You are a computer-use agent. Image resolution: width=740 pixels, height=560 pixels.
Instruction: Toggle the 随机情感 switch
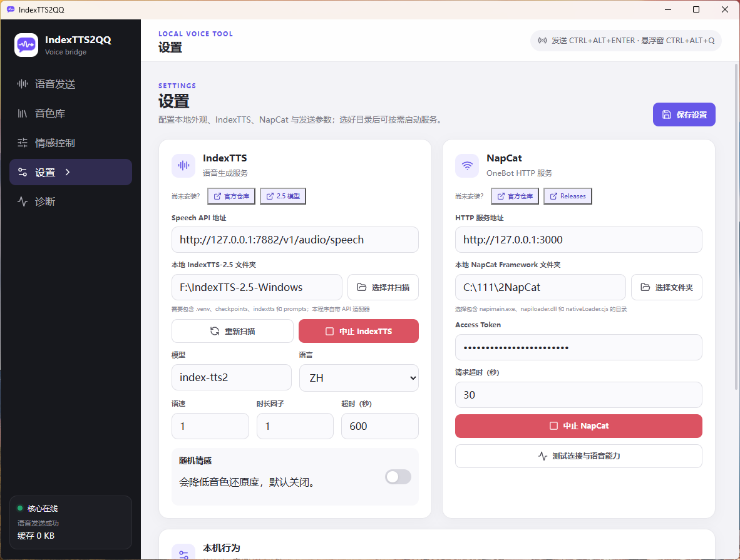coord(398,477)
